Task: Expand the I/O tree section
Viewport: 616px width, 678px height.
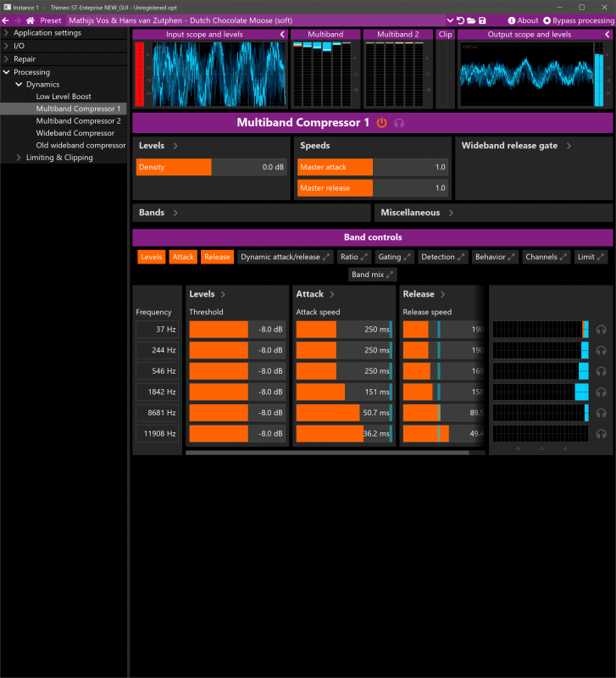Action: [x=6, y=46]
